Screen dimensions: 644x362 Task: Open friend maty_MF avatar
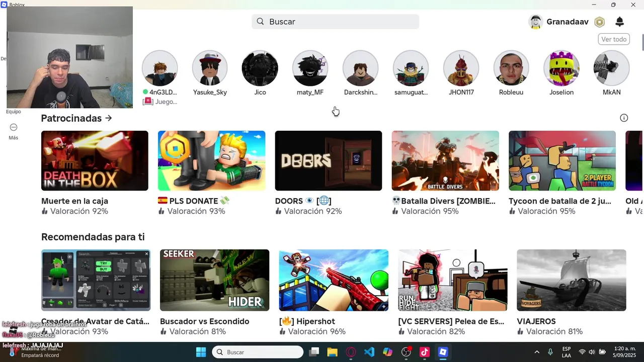(x=310, y=68)
